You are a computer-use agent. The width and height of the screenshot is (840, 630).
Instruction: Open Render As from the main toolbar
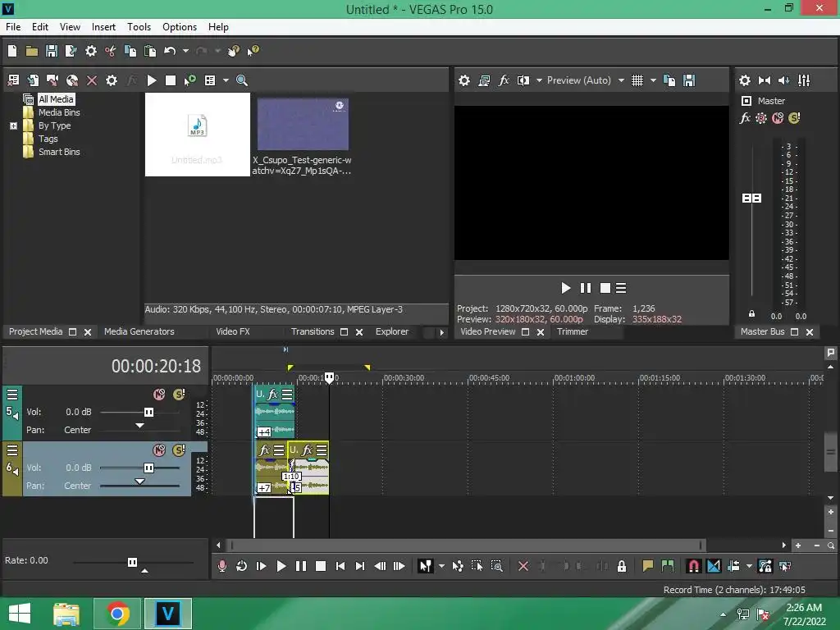pos(71,51)
